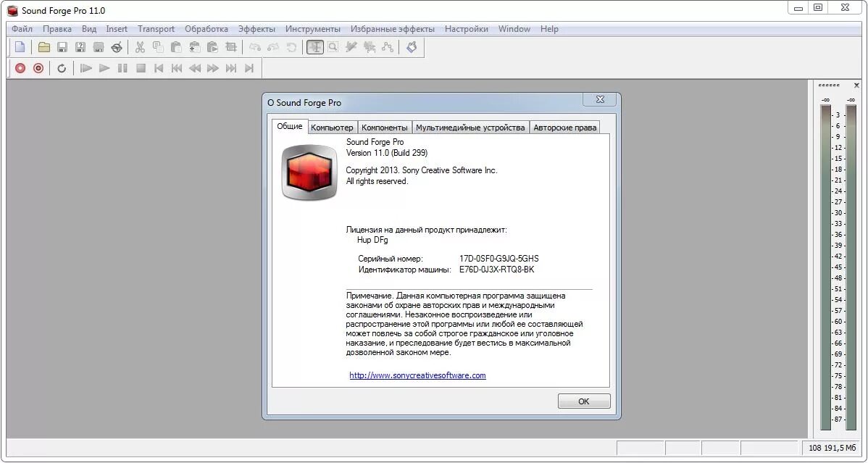This screenshot has height=463, width=868.
Task: Open the Избранные эффекты menu
Action: [393, 29]
